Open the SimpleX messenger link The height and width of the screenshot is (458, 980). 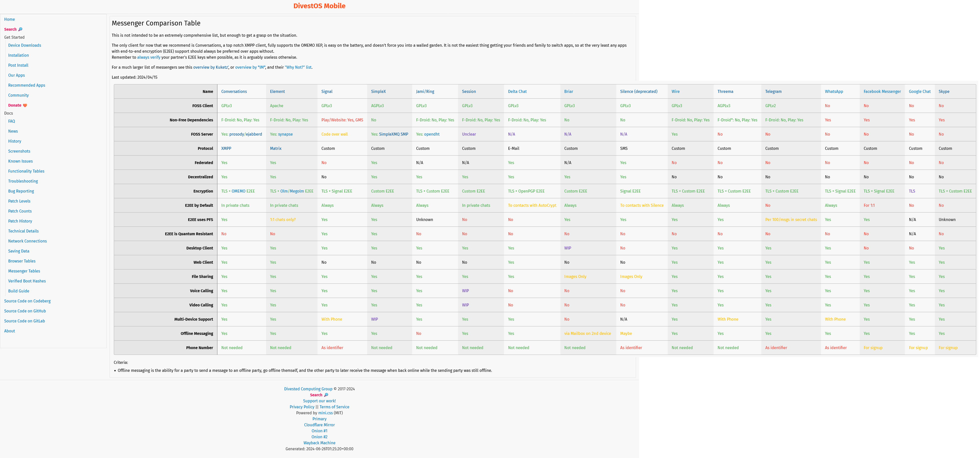378,91
